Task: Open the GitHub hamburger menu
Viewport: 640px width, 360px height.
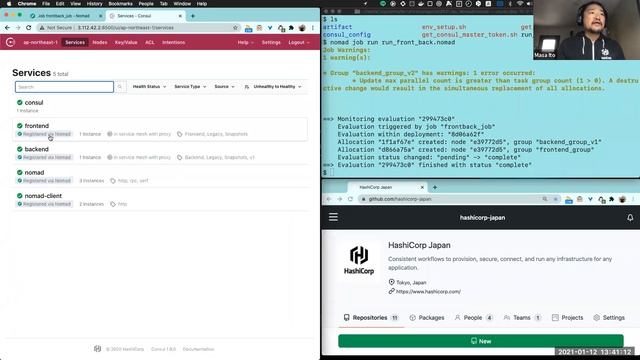Action: pyautogui.click(x=333, y=217)
